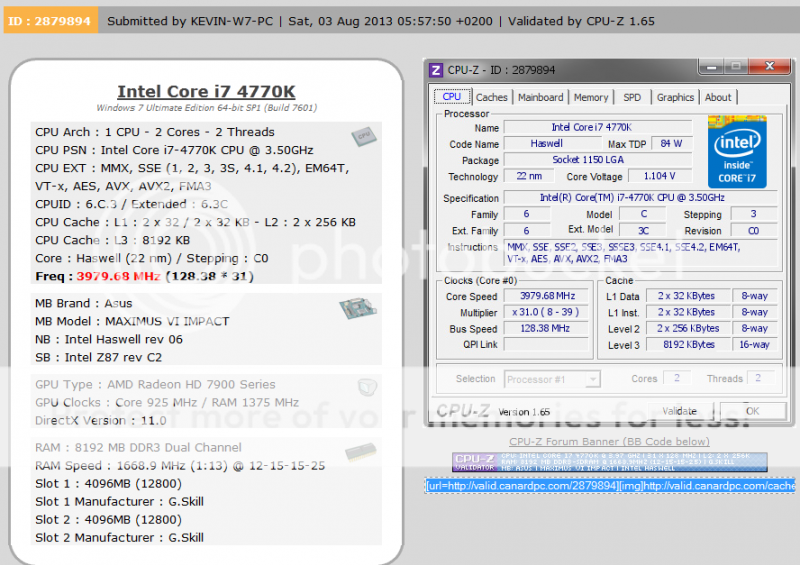This screenshot has height=565, width=800.
Task: Click the motherboard icon beside MB Brand
Action: (358, 308)
